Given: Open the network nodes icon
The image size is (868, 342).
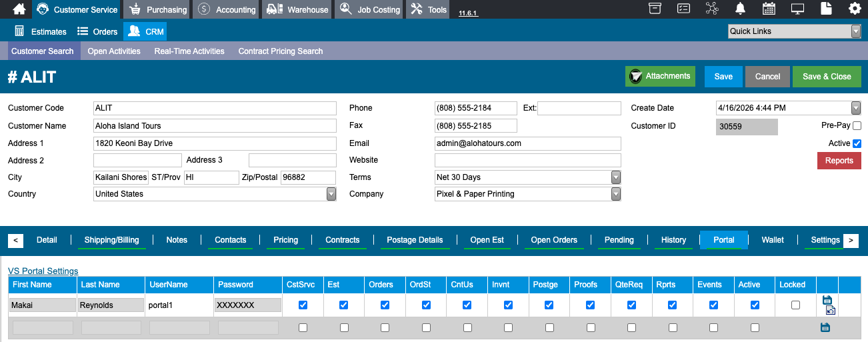Looking at the screenshot, I should coord(712,9).
